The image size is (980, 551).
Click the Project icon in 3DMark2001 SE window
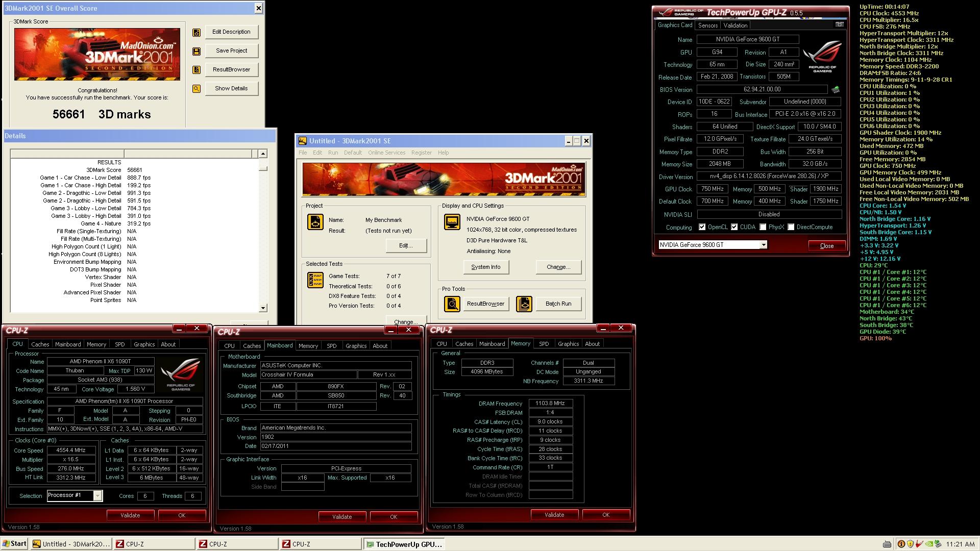(x=315, y=222)
